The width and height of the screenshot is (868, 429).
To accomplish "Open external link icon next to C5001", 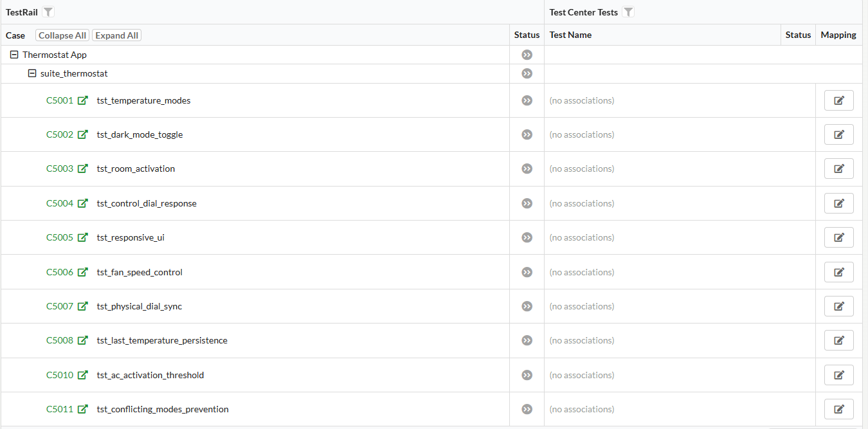I will coord(83,100).
